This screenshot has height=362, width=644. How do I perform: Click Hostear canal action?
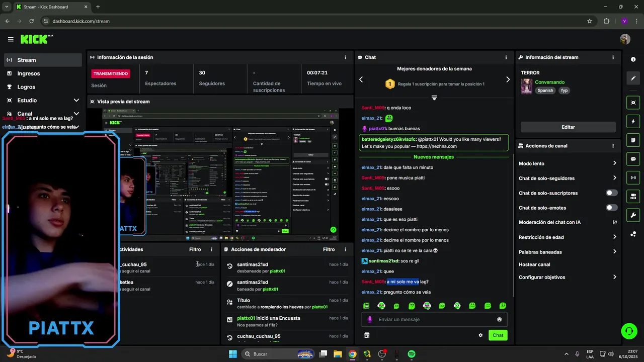(534, 264)
